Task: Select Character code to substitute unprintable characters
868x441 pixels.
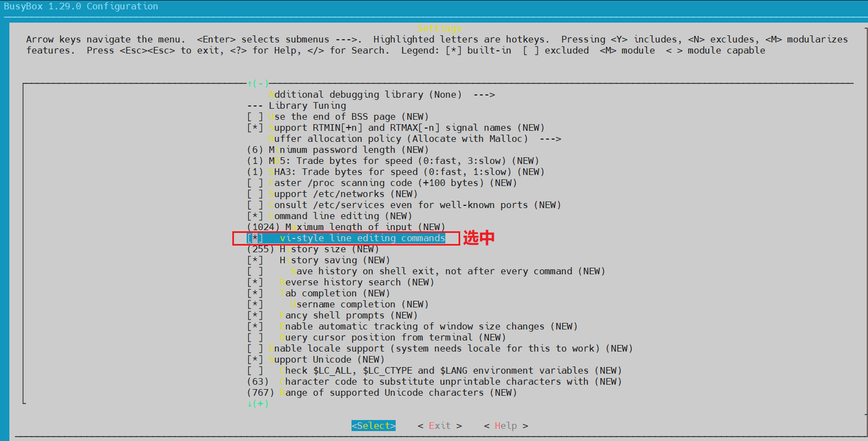Action: (x=434, y=381)
